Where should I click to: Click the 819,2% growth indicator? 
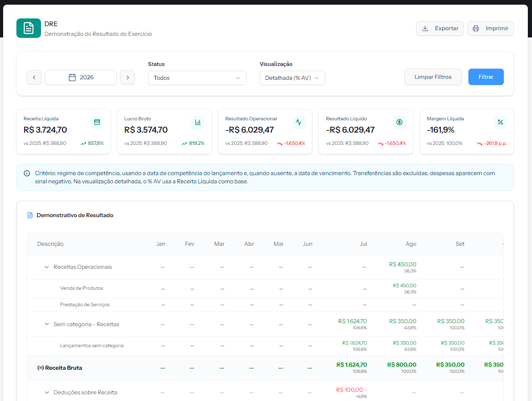point(193,143)
